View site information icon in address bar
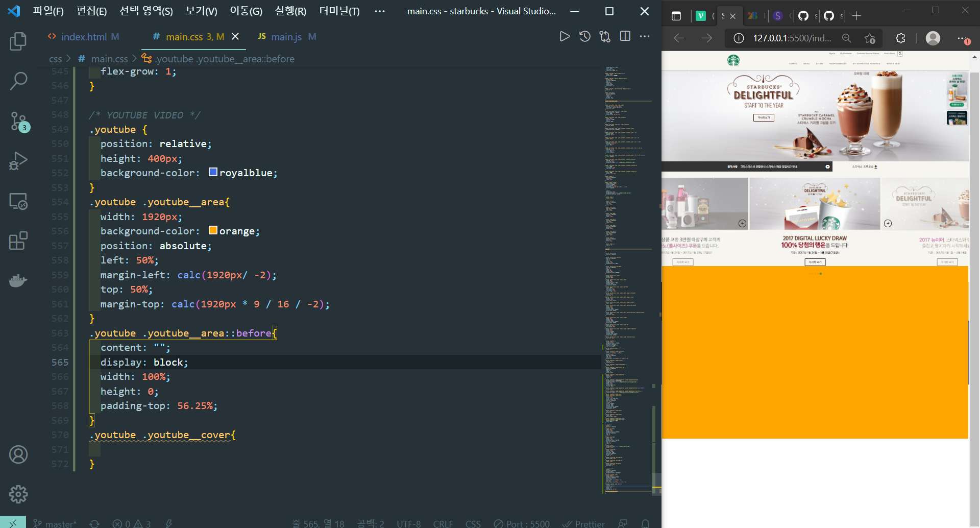 point(739,38)
